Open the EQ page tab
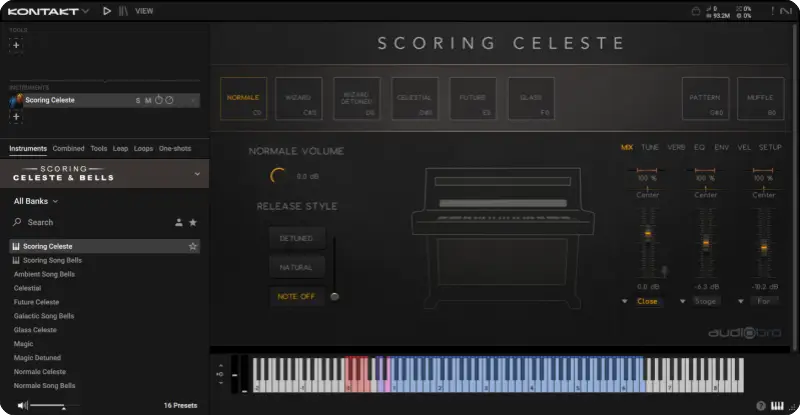 point(699,147)
